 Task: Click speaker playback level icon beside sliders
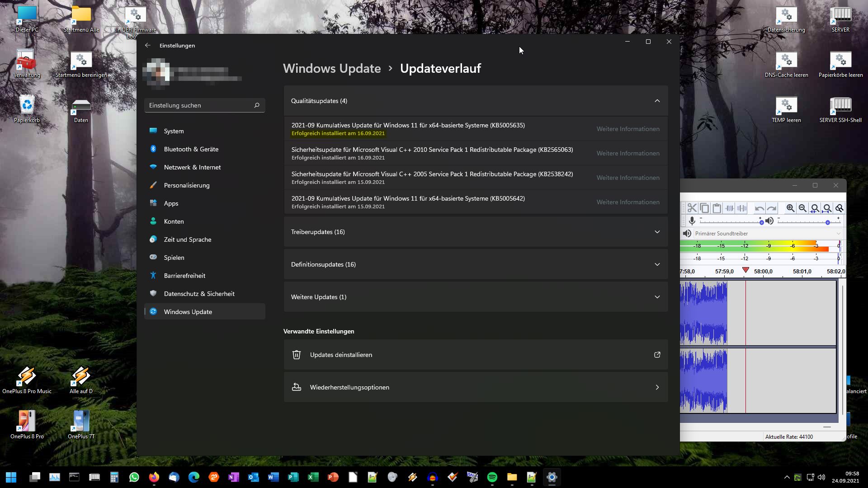(769, 221)
